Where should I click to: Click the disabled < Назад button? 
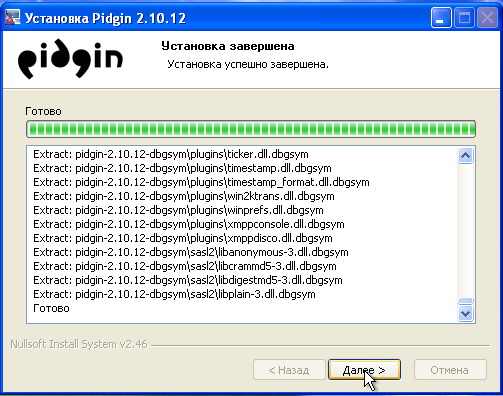(289, 370)
